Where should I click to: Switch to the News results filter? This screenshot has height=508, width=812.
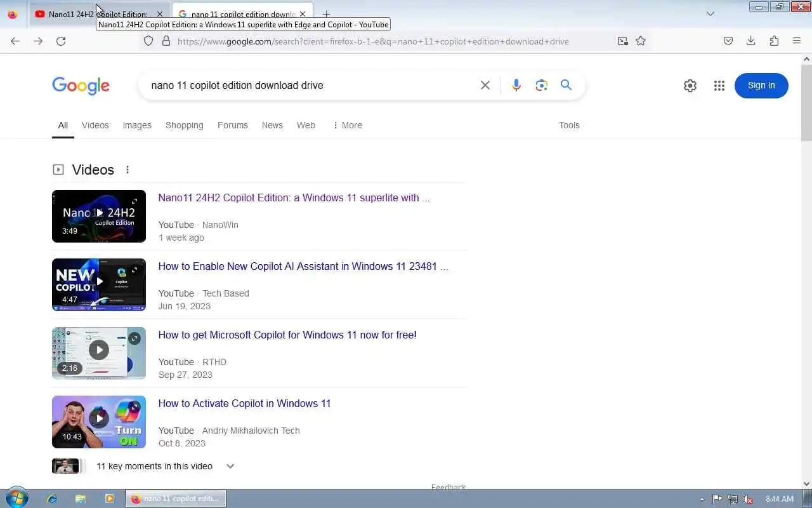pos(272,125)
